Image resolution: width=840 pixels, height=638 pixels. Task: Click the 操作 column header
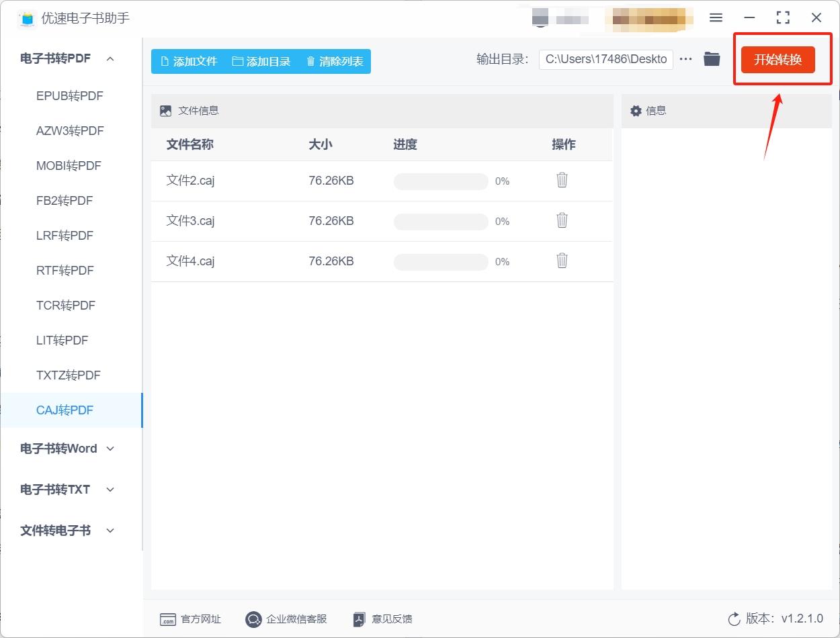tap(564, 144)
